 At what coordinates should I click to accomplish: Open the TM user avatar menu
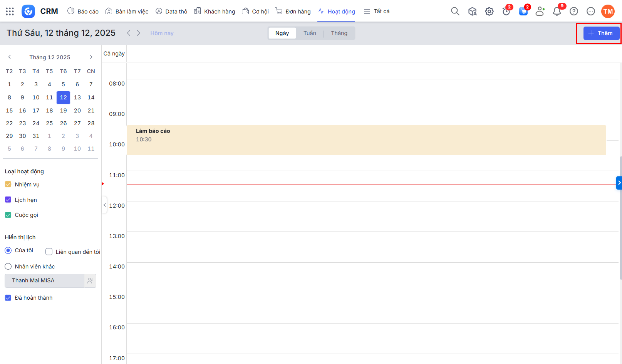tap(608, 12)
